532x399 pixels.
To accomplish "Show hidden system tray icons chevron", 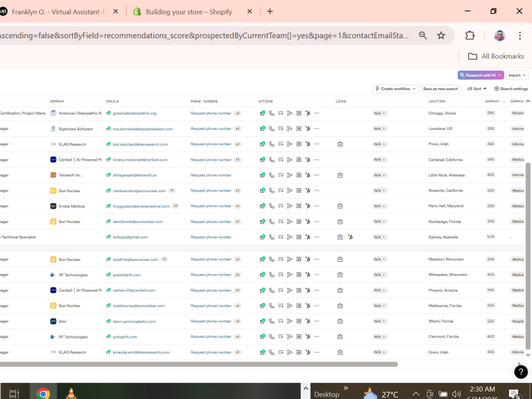I will (x=415, y=394).
